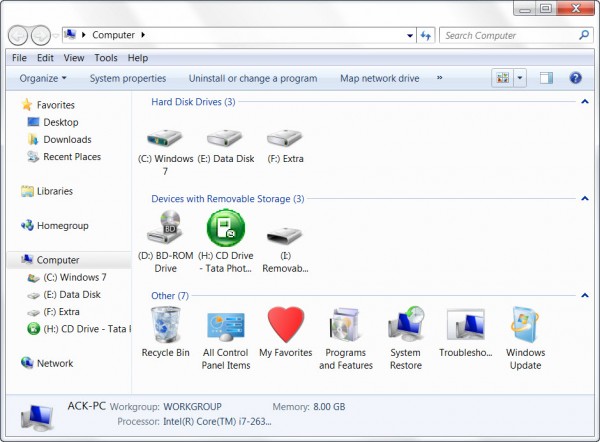Open the Tools menu

(106, 58)
